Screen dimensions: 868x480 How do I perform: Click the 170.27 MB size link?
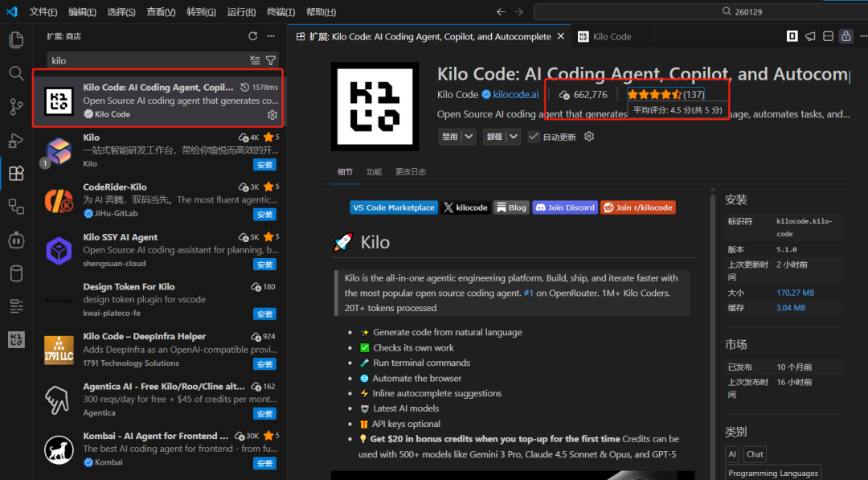click(796, 293)
